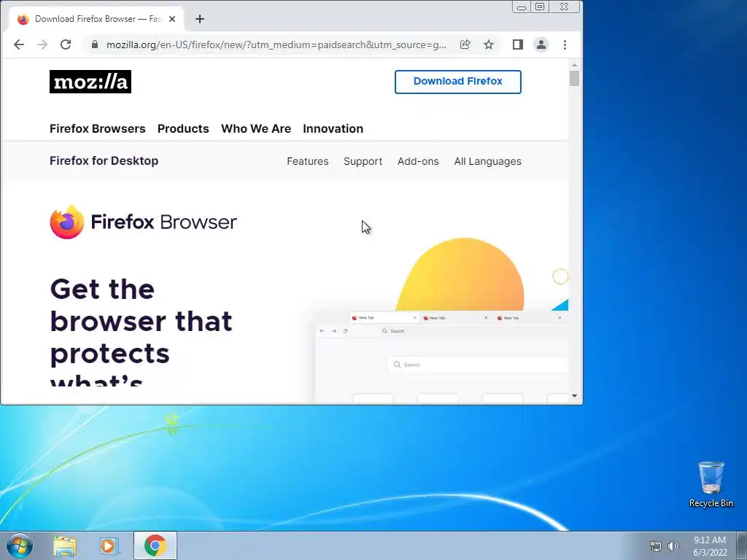Open Chrome's side panel icon
This screenshot has height=560, width=747.
click(x=518, y=44)
